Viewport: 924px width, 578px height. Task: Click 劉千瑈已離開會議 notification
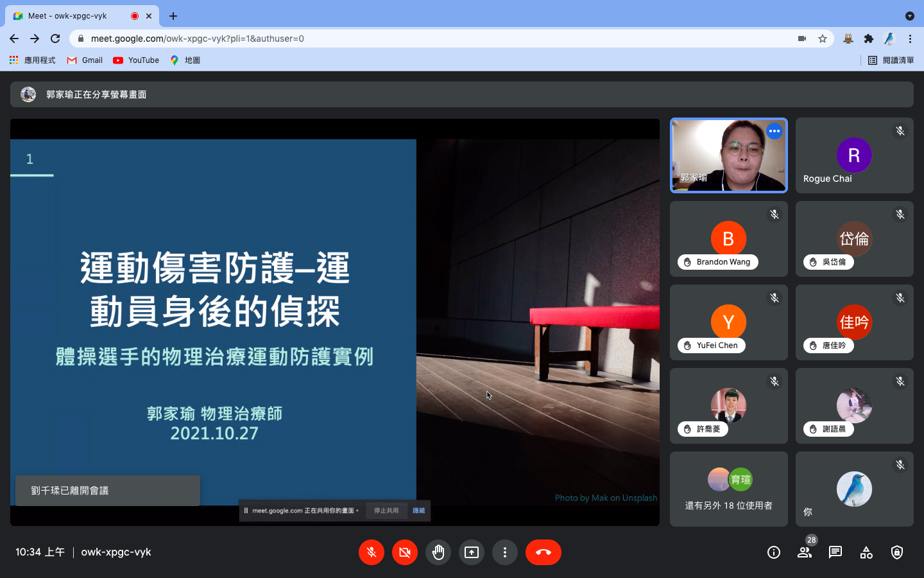click(108, 491)
